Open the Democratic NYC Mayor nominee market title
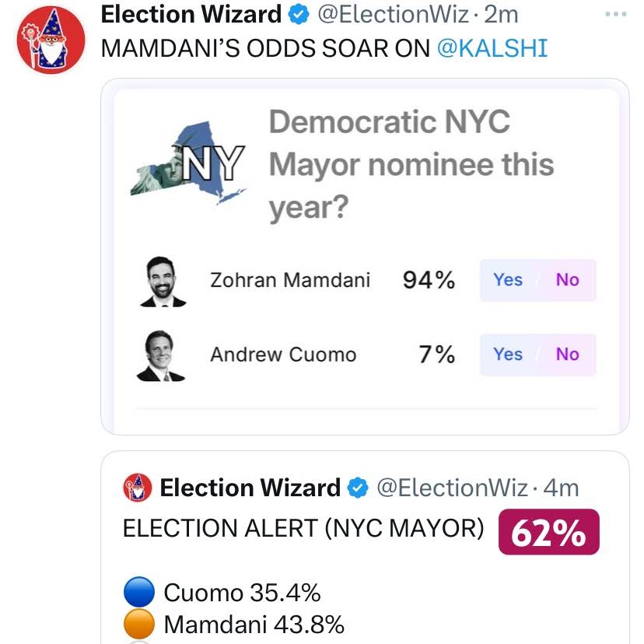 click(411, 164)
